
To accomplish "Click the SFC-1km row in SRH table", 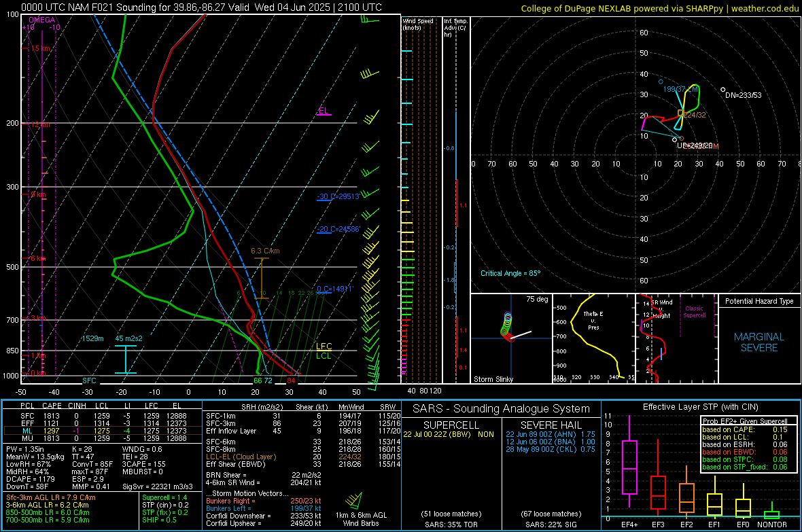I will [303, 416].
